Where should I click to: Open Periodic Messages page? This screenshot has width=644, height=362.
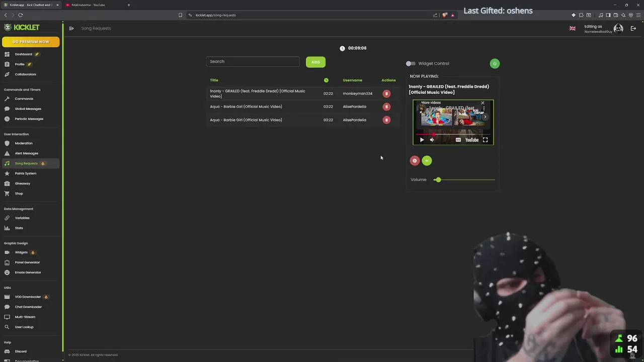(x=29, y=119)
